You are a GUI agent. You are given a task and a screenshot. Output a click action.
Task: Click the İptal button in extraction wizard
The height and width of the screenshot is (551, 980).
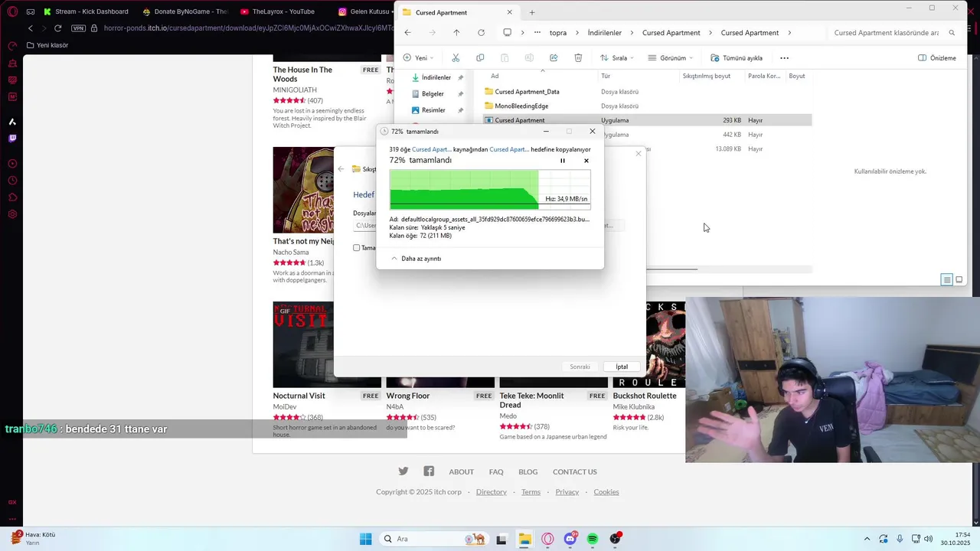(622, 367)
